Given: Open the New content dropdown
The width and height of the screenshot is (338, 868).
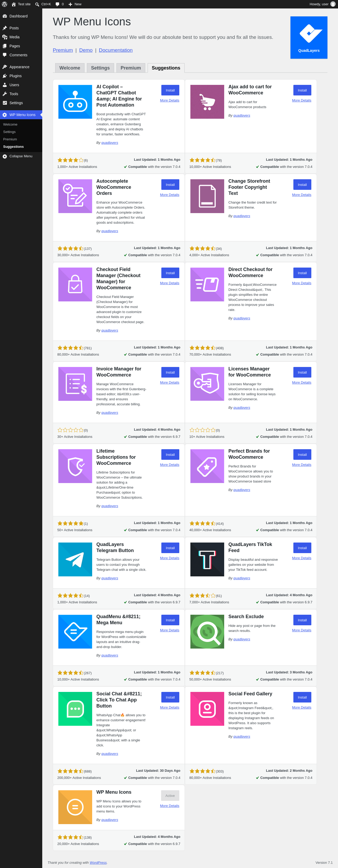Looking at the screenshot, I should [75, 4].
